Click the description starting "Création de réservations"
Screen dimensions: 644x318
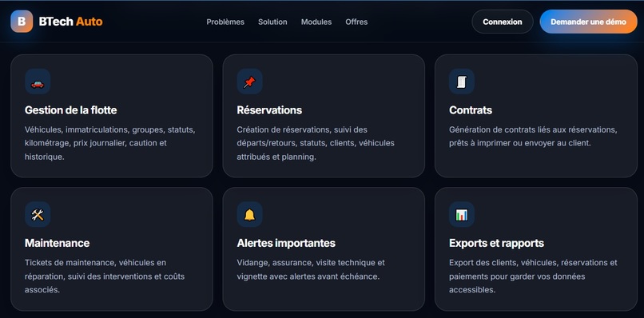click(x=316, y=143)
